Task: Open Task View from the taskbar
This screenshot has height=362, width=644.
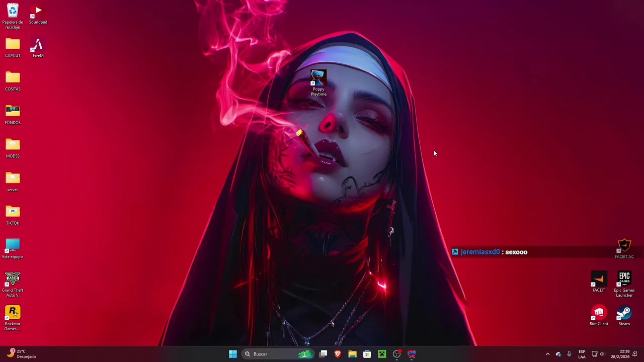Action: coord(324,354)
